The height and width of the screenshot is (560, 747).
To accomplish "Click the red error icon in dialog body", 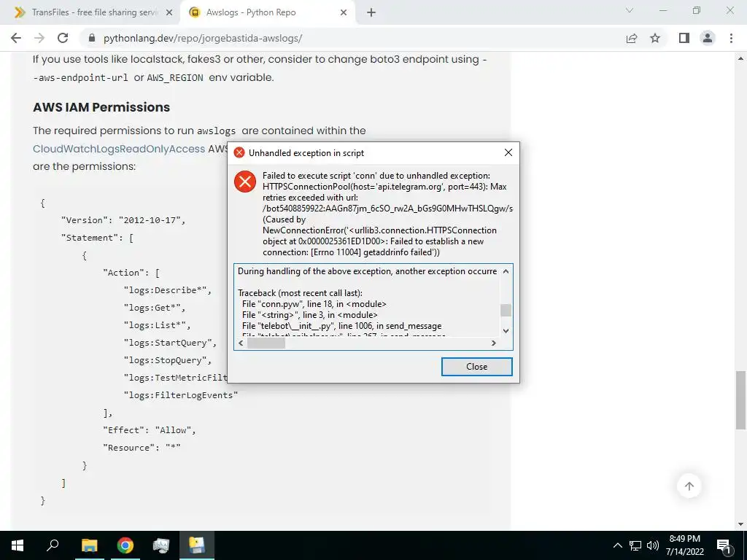I will click(x=245, y=182).
